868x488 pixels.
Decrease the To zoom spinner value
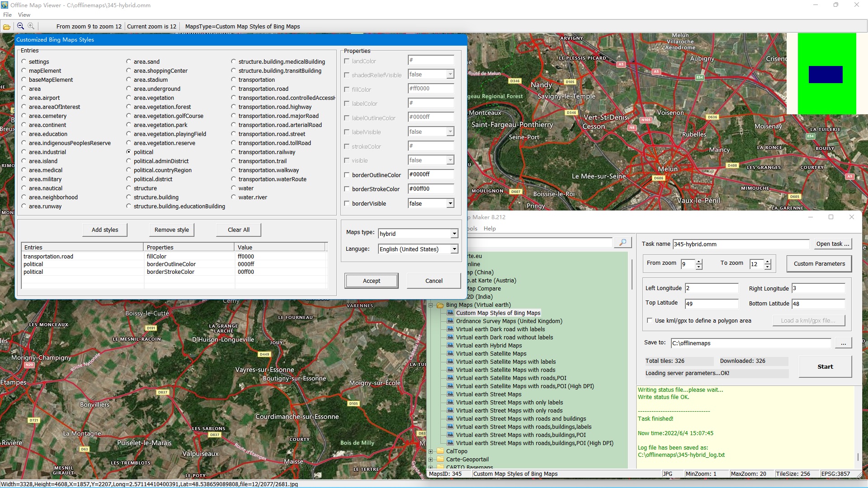pyautogui.click(x=768, y=267)
